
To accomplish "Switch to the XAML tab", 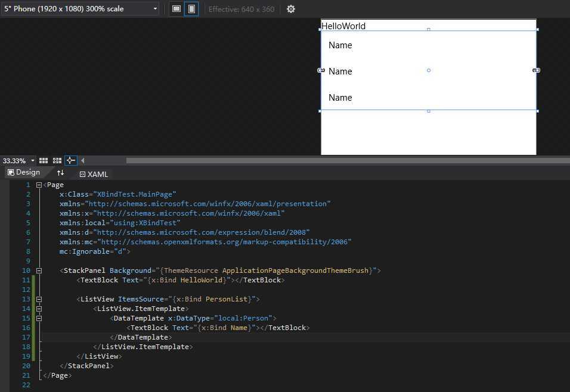I will 94,175.
